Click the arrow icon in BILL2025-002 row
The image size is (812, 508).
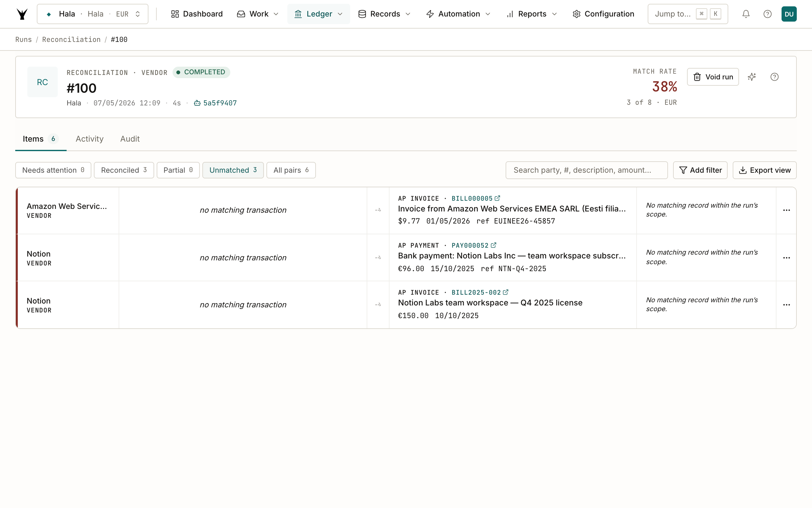pyautogui.click(x=378, y=305)
